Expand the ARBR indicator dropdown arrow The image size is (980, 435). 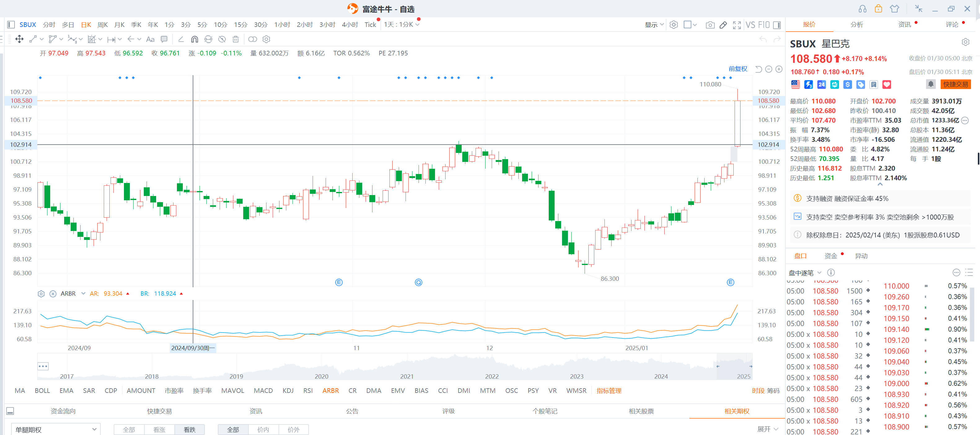pos(83,294)
